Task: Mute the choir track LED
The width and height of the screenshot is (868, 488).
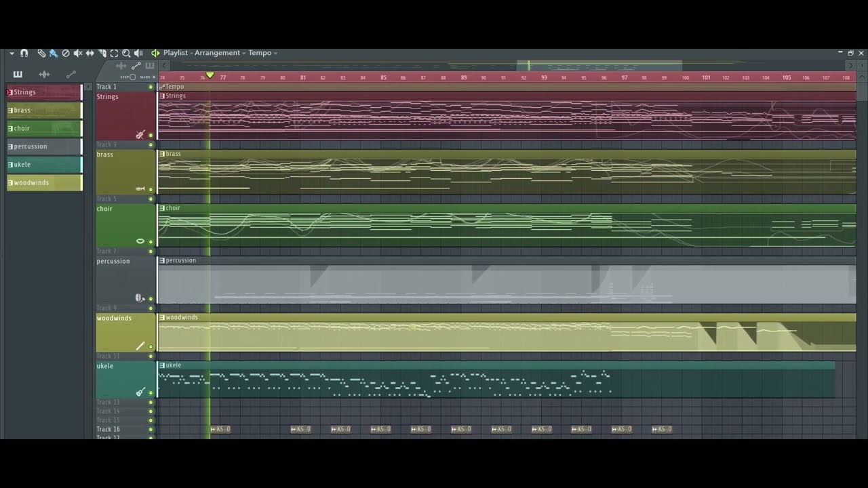Action: (151, 242)
